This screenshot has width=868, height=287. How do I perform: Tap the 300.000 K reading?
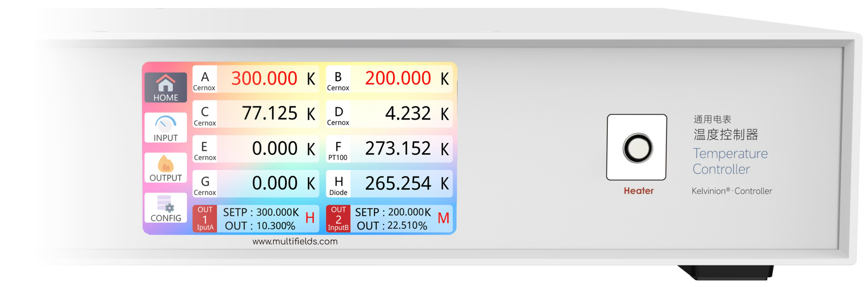click(264, 78)
